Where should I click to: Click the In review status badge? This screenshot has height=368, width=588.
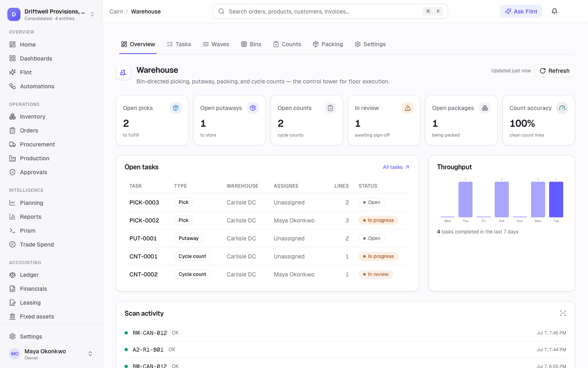[x=376, y=274]
